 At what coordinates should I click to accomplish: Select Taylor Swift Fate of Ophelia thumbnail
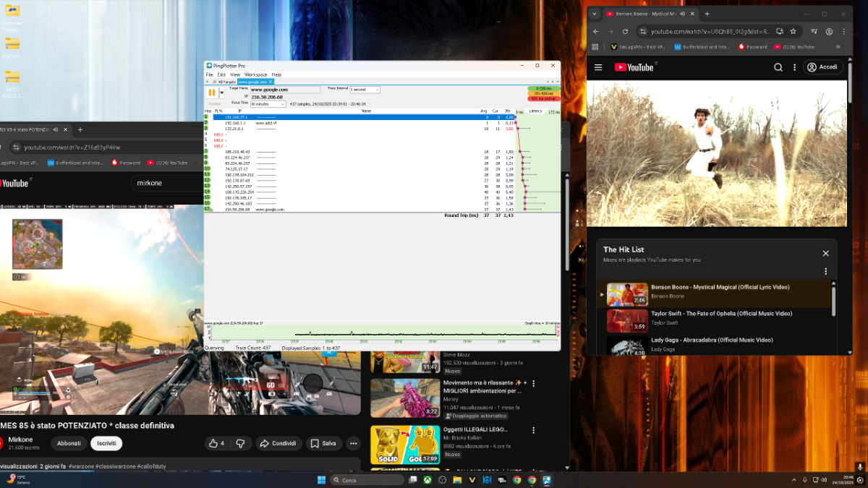click(x=627, y=320)
